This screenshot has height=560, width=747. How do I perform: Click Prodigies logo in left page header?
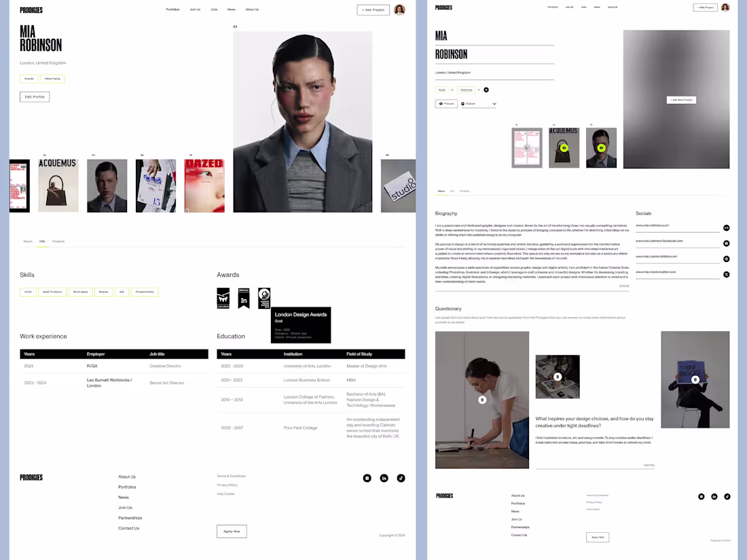click(x=31, y=10)
